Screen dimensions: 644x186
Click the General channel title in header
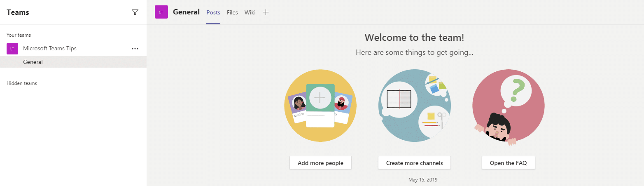coord(186,12)
